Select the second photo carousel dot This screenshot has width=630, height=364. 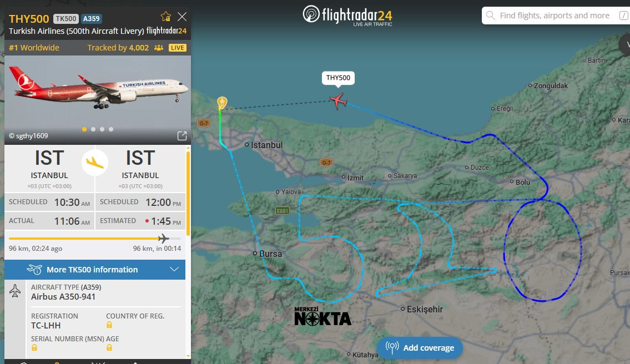pos(93,129)
